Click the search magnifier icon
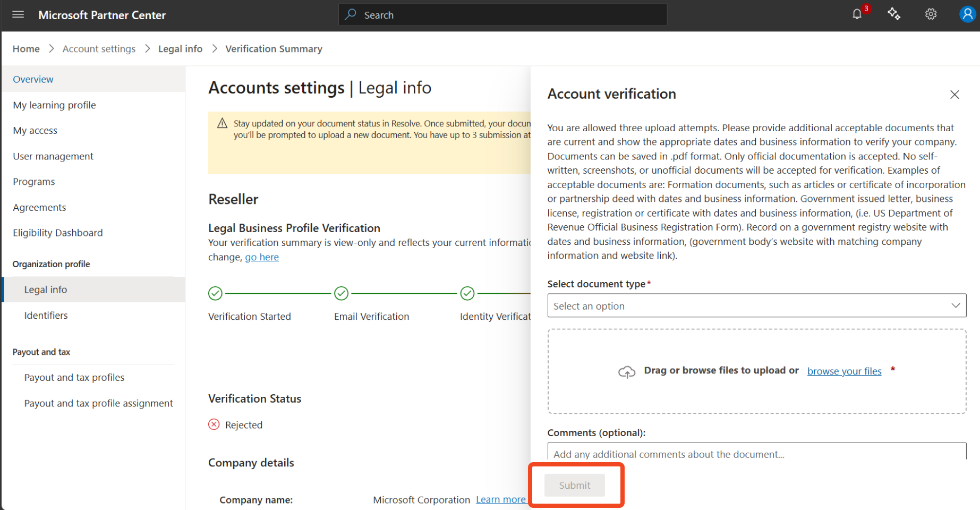The height and width of the screenshot is (510, 980). [x=351, y=15]
